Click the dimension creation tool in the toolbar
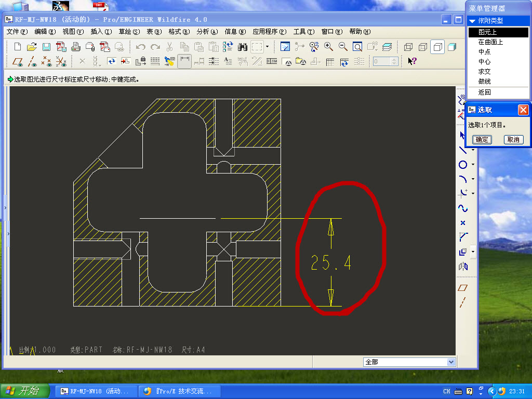The width and height of the screenshot is (532, 399). point(184,61)
